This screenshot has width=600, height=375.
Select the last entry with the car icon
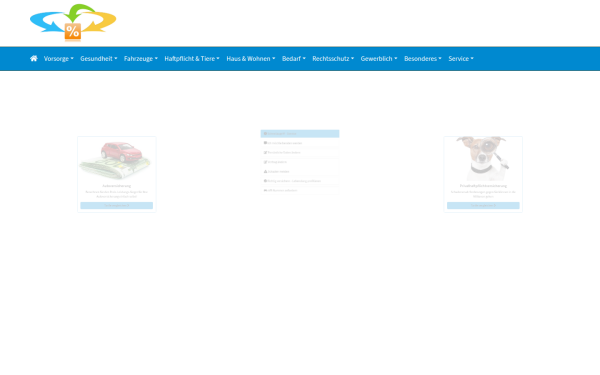tap(300, 190)
